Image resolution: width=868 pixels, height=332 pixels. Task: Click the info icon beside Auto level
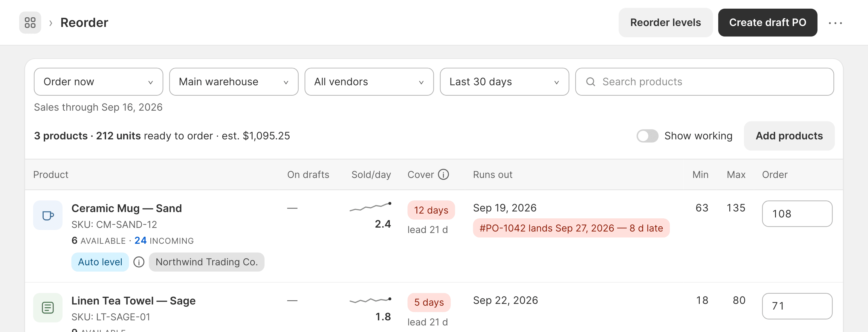tap(139, 262)
